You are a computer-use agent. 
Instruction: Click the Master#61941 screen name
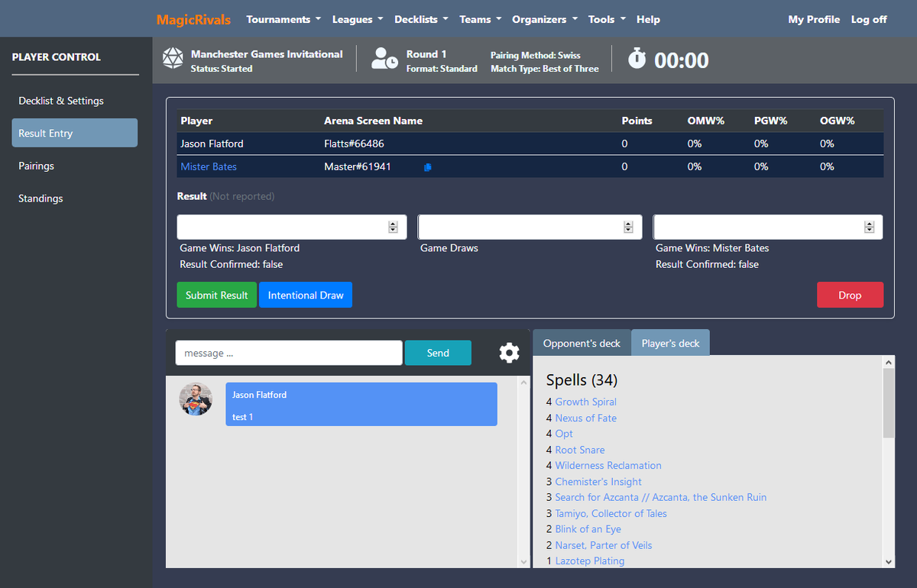coord(358,166)
